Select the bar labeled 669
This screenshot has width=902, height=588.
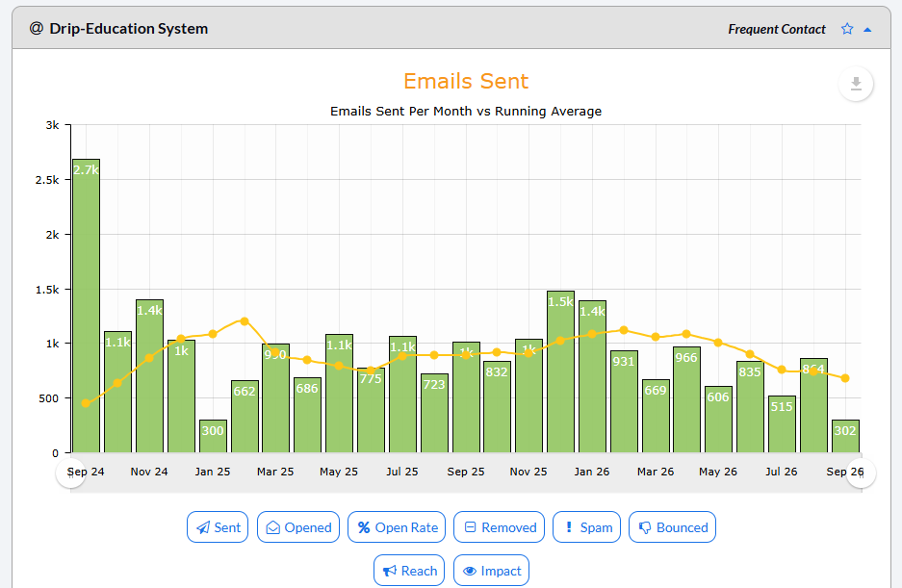[656, 416]
